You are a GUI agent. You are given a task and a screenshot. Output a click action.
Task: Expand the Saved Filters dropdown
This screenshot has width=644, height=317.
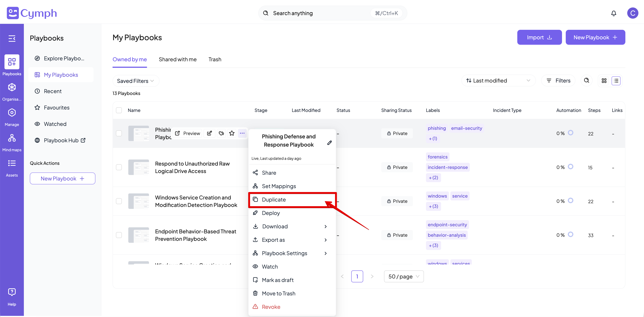135,81
